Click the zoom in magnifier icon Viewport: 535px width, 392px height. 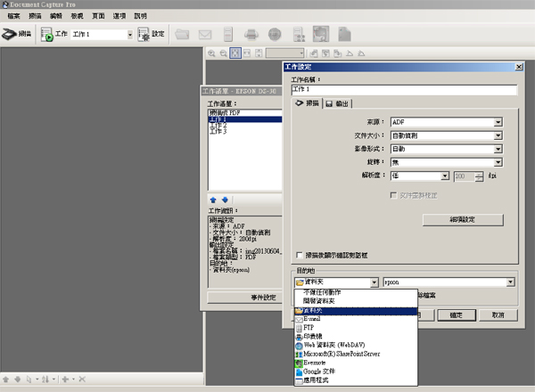[211, 53]
